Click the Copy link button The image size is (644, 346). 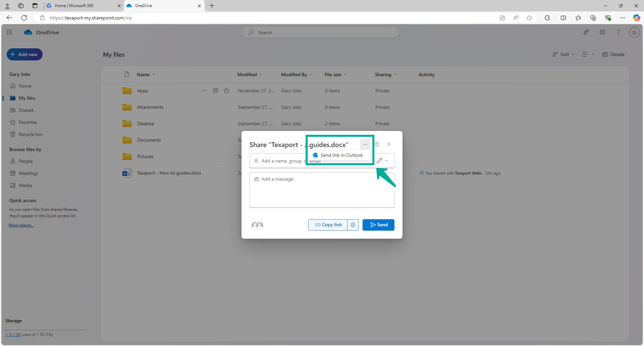point(328,225)
